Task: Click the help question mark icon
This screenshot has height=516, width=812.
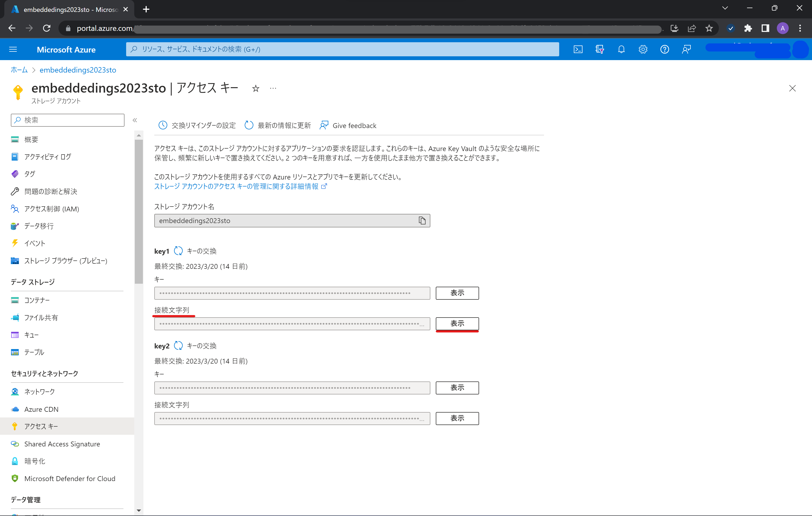Action: (664, 49)
